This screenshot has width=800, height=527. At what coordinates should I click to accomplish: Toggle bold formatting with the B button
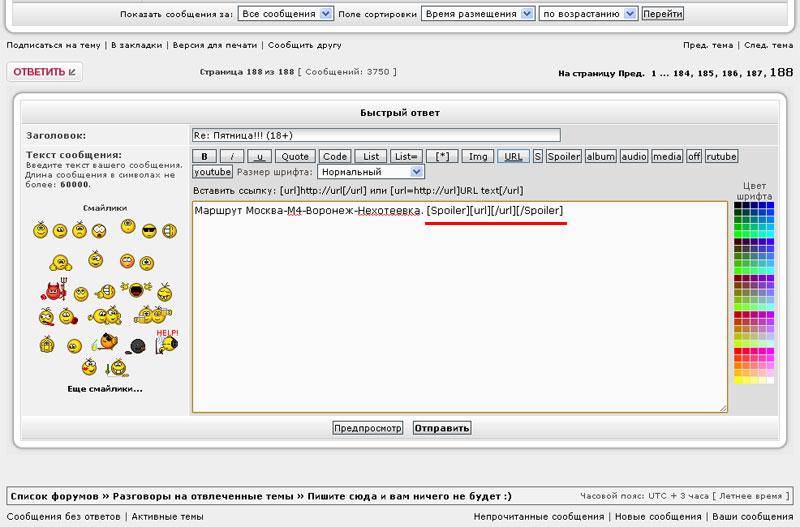pos(204,157)
